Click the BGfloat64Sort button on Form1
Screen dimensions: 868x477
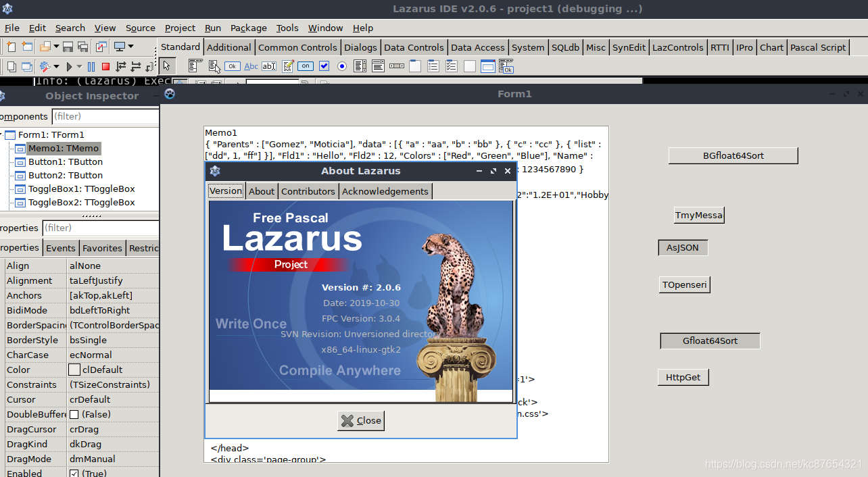click(733, 155)
